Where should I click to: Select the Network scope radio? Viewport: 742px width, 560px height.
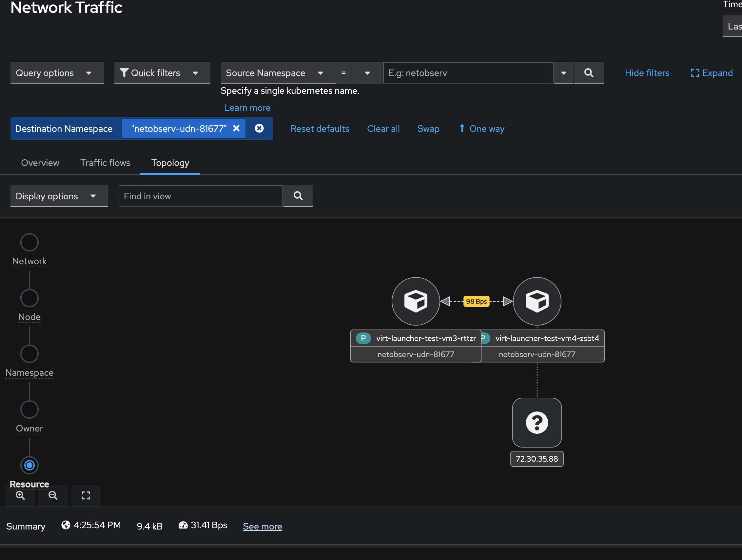pos(29,242)
